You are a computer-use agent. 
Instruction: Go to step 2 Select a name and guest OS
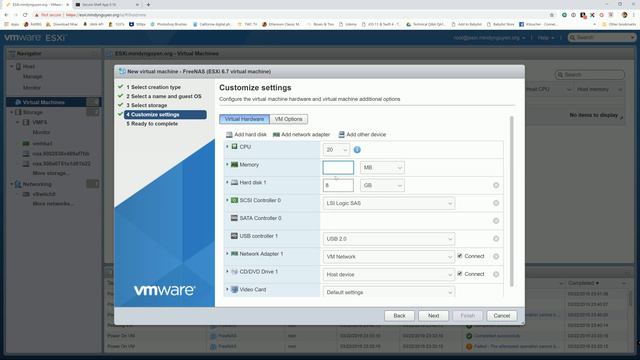(164, 96)
